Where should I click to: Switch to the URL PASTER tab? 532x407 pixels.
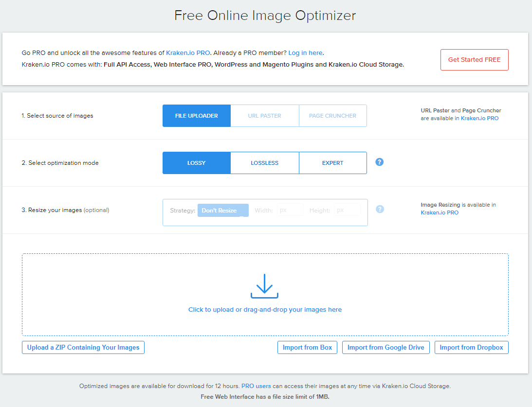[x=264, y=116]
